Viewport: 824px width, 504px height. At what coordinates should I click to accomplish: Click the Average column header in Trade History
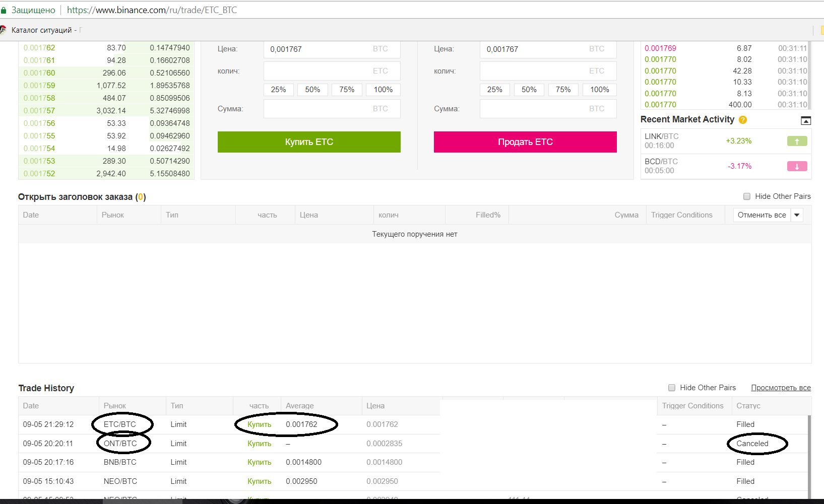(300, 406)
